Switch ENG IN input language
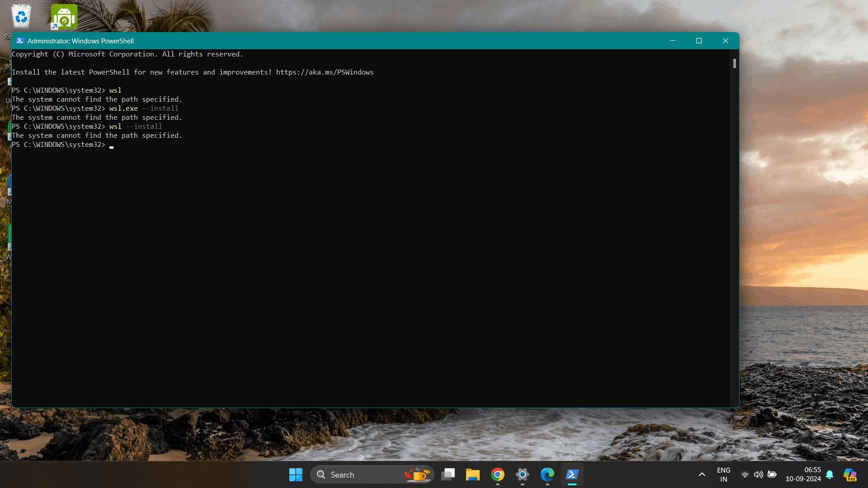 click(723, 474)
